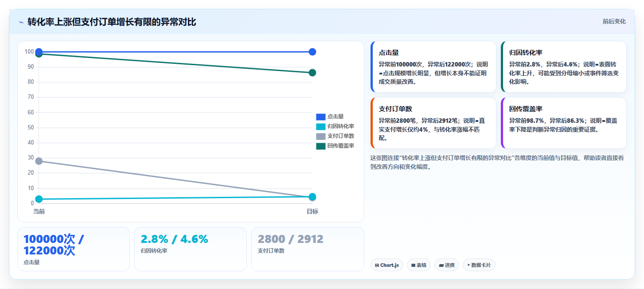The image size is (644, 289).
Task: Toggle 支付订单数 legend color box
Action: 320,136
